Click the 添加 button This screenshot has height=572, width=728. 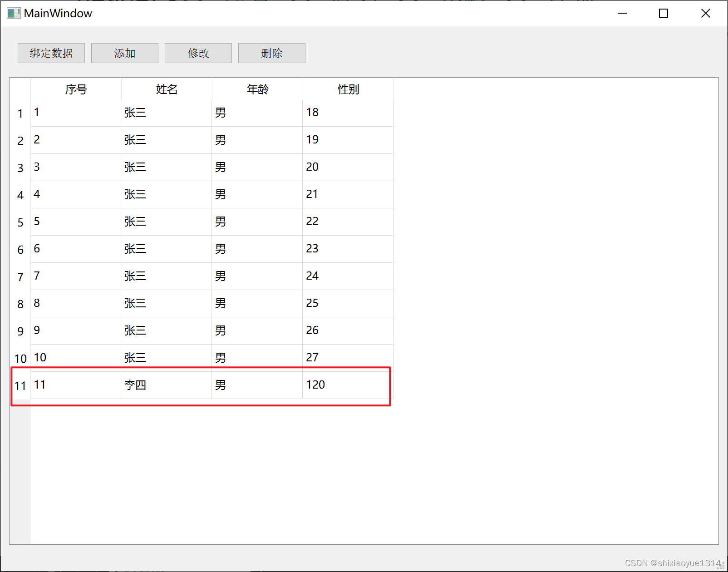coord(124,53)
